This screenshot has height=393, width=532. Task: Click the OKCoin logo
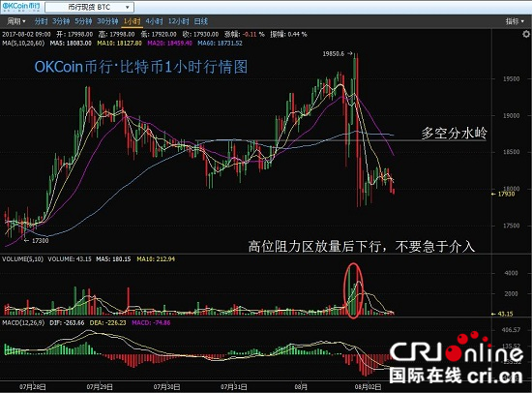pyautogui.click(x=21, y=7)
